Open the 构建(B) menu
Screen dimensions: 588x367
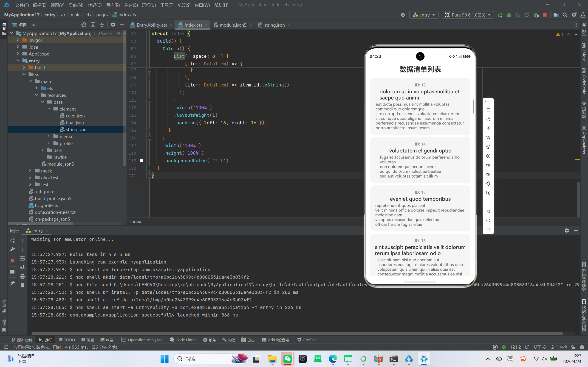pos(131,5)
